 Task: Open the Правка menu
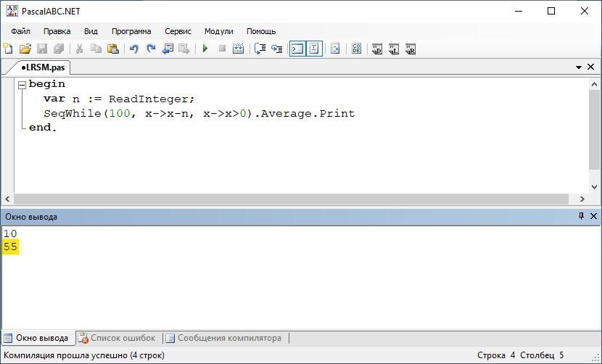pyautogui.click(x=57, y=31)
